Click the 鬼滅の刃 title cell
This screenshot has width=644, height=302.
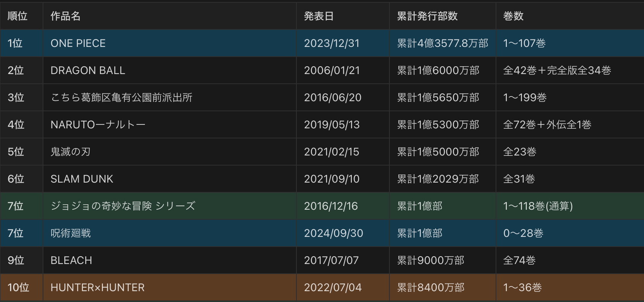pos(71,152)
